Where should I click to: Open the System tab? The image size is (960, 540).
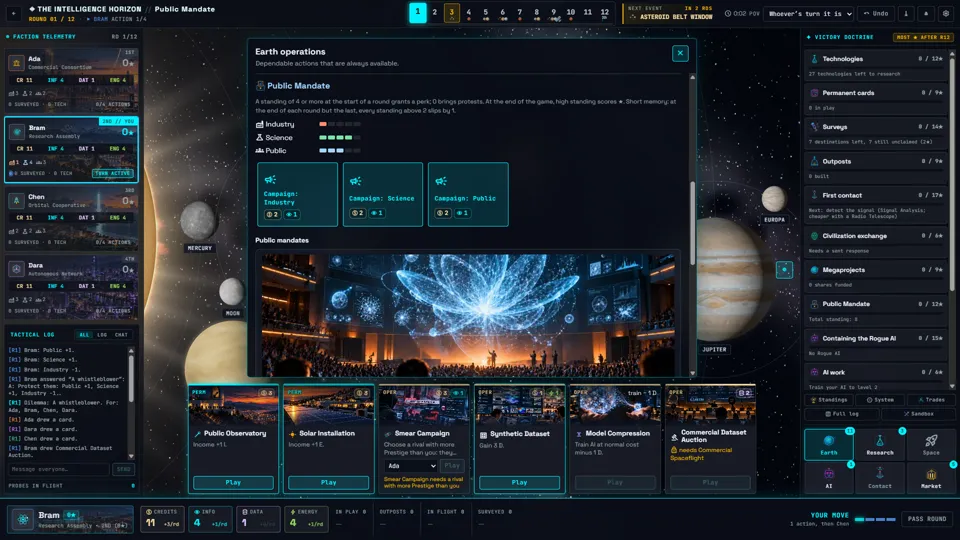[x=880, y=400]
